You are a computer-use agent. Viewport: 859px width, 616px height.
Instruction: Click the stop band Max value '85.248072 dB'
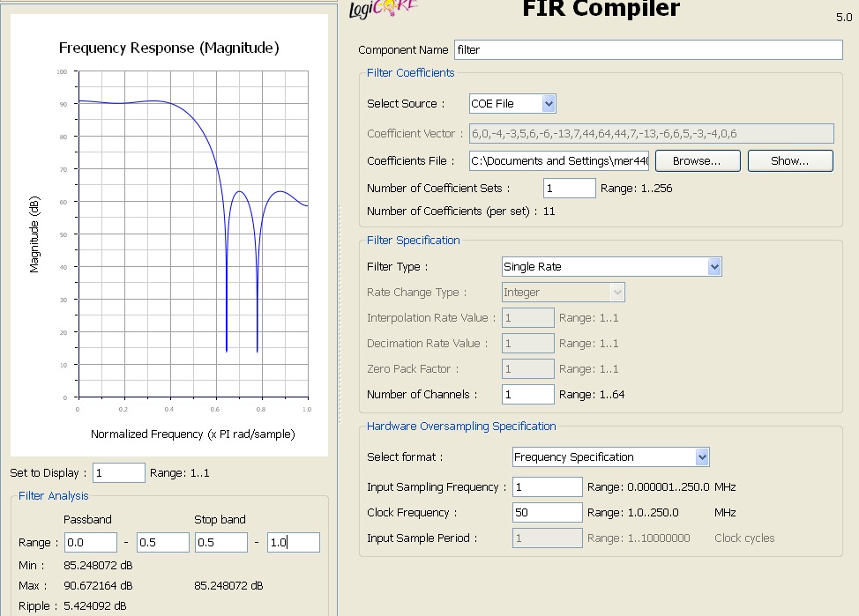click(228, 585)
